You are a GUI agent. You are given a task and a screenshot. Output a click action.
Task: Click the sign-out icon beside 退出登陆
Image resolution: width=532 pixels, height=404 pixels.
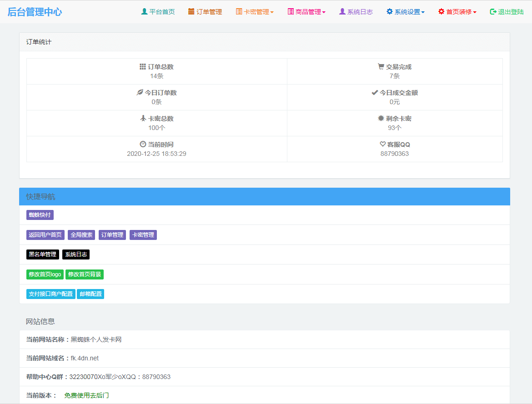(x=493, y=12)
